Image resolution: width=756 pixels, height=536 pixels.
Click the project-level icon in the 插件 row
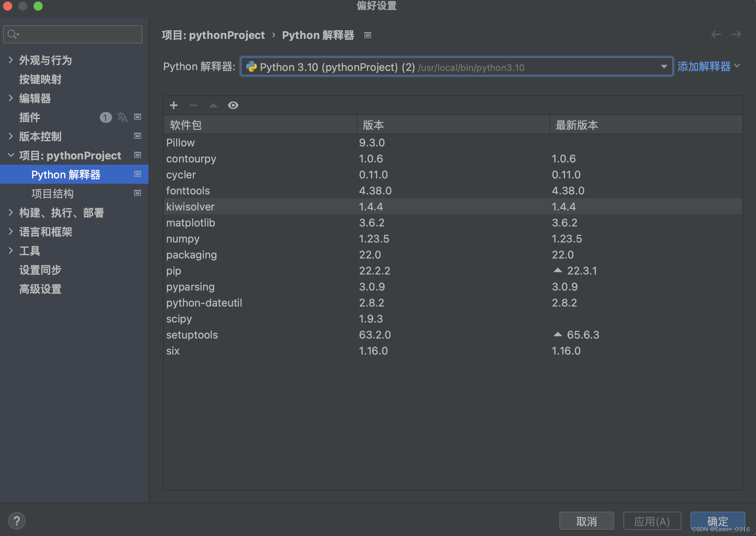(138, 117)
